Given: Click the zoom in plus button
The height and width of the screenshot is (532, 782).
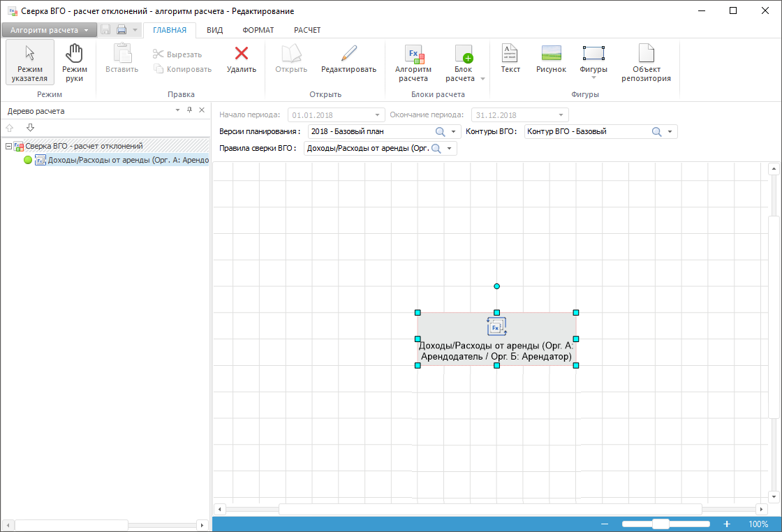Looking at the screenshot, I should pos(727,524).
